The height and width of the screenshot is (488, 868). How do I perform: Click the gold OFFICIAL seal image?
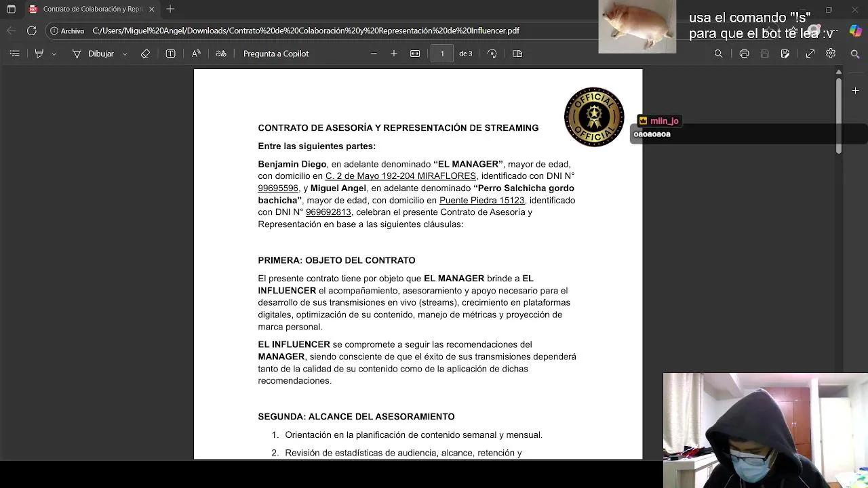pyautogui.click(x=594, y=117)
